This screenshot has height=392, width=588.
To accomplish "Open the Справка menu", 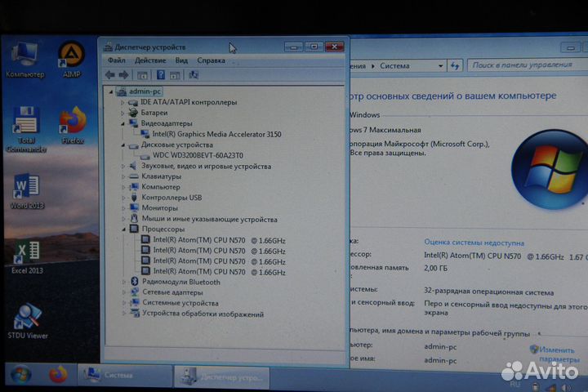I will point(212,60).
